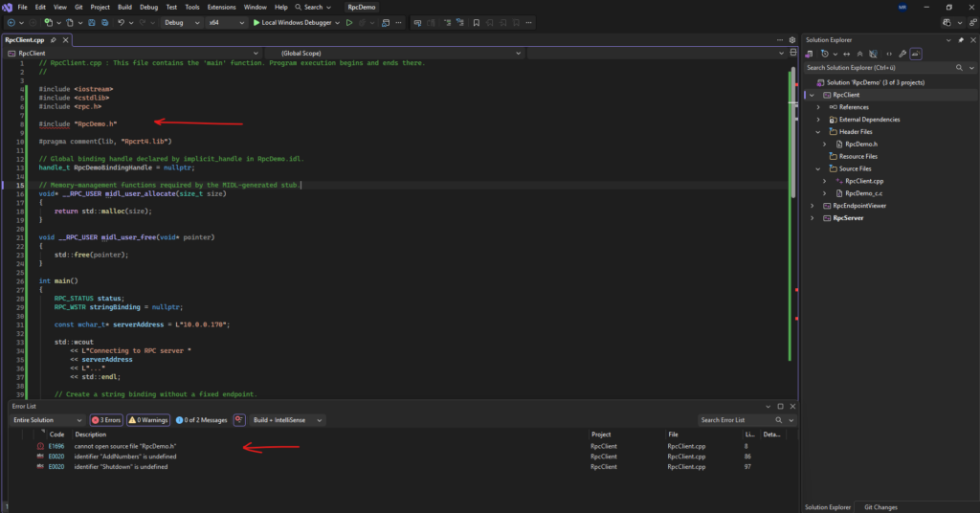Collapse the Header Files folder

coord(818,132)
